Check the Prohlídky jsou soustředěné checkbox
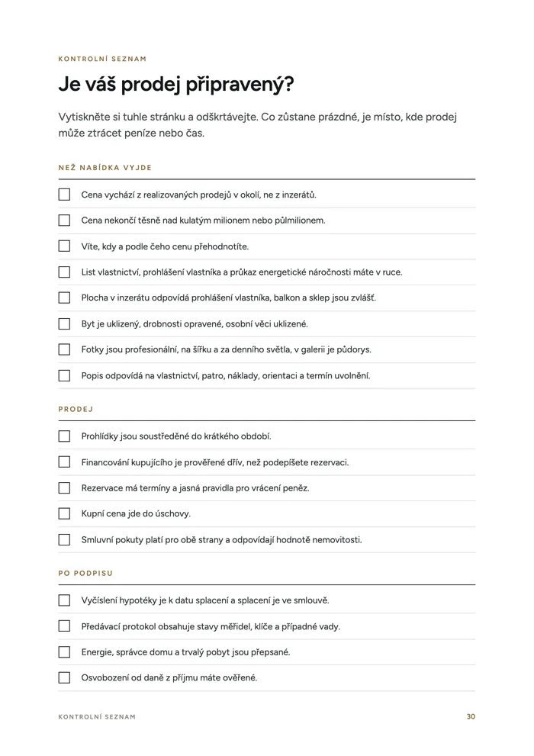Image resolution: width=534 pixels, height=756 pixels. pos(64,436)
